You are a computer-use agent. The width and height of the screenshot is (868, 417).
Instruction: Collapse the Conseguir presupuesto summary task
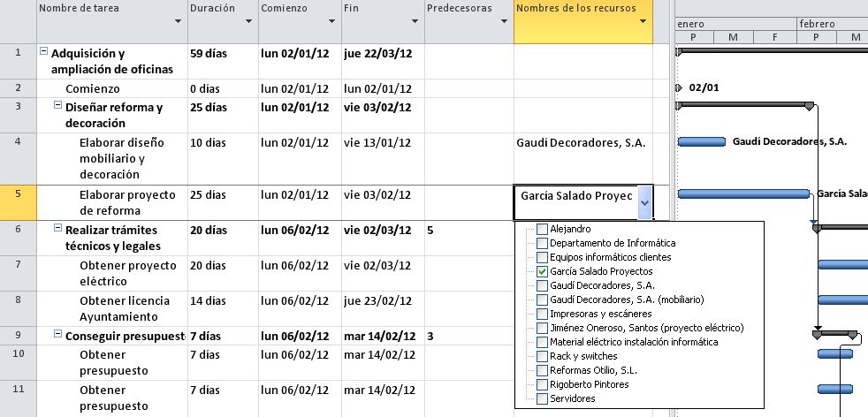(x=57, y=335)
